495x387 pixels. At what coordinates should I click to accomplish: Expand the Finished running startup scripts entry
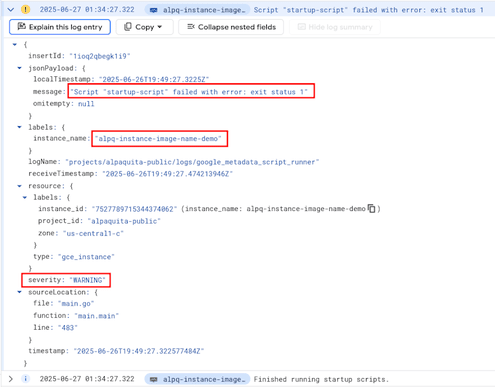point(11,379)
